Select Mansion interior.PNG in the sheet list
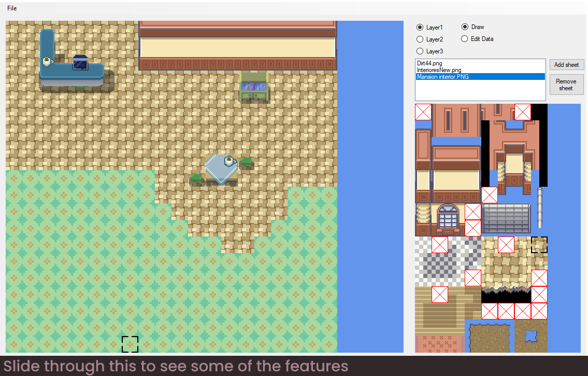The width and height of the screenshot is (588, 376). click(480, 77)
